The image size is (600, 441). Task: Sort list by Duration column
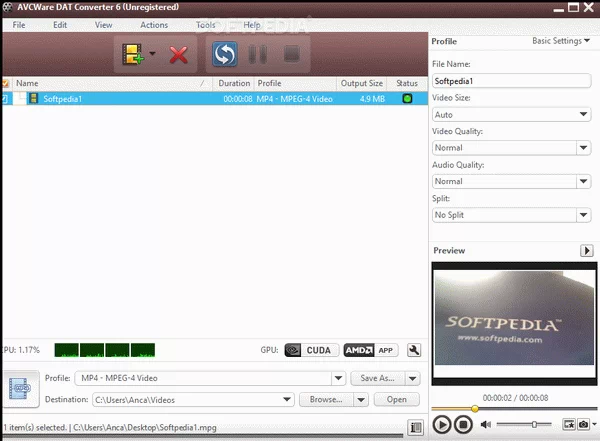234,83
